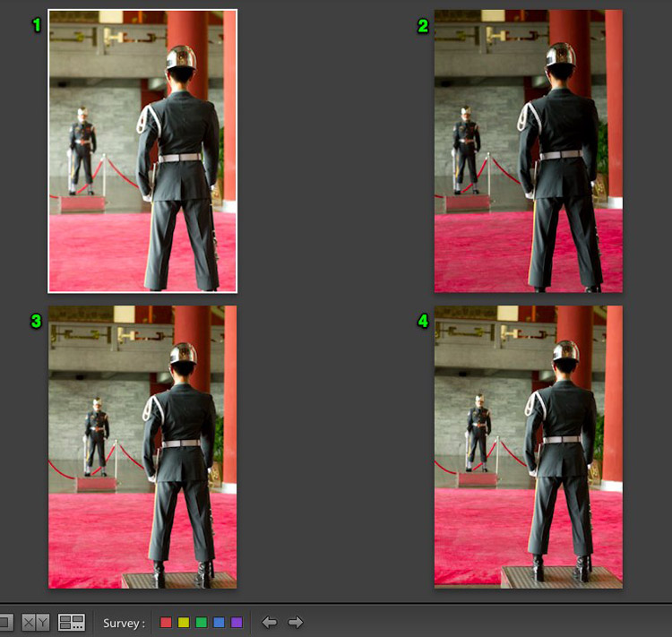Go to the next photo arrow
The height and width of the screenshot is (637, 672).
pos(295,622)
